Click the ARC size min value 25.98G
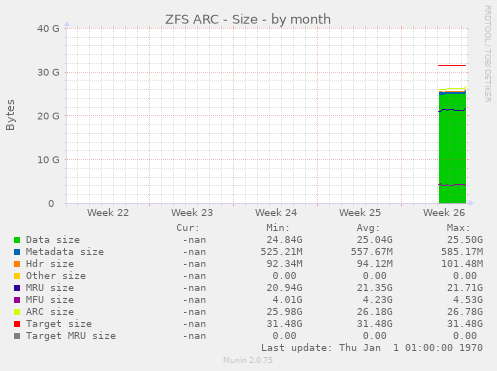The image size is (497, 371). pyautogui.click(x=284, y=312)
